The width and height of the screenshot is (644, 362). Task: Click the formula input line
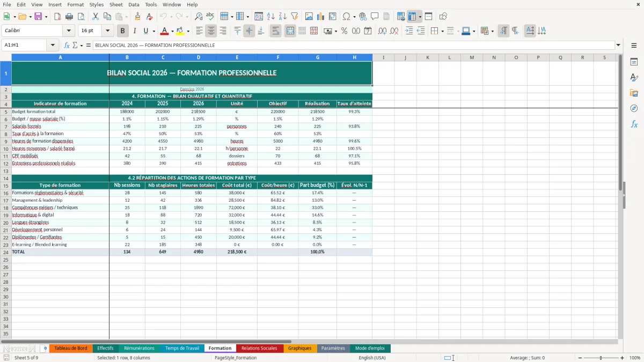pos(353,45)
